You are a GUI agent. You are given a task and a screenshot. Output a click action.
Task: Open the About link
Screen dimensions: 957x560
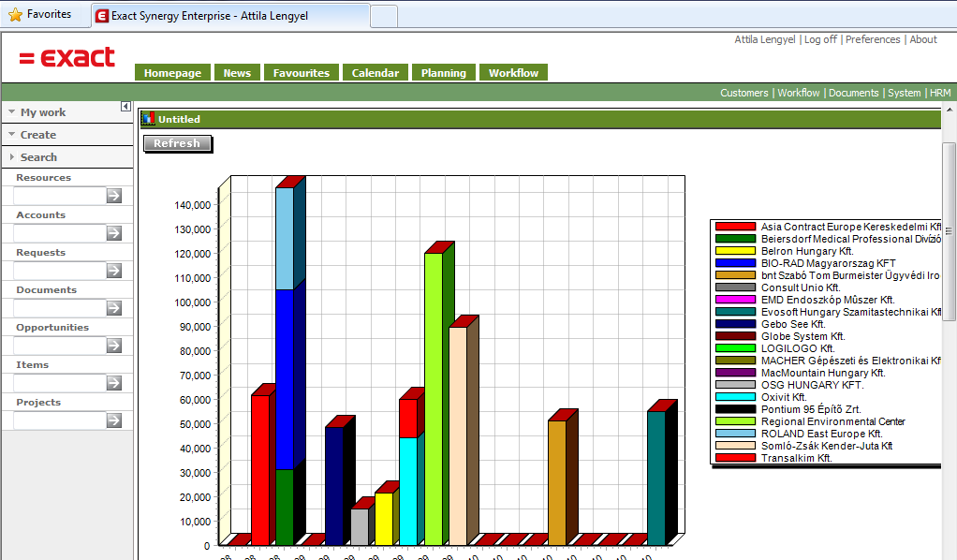coord(923,39)
